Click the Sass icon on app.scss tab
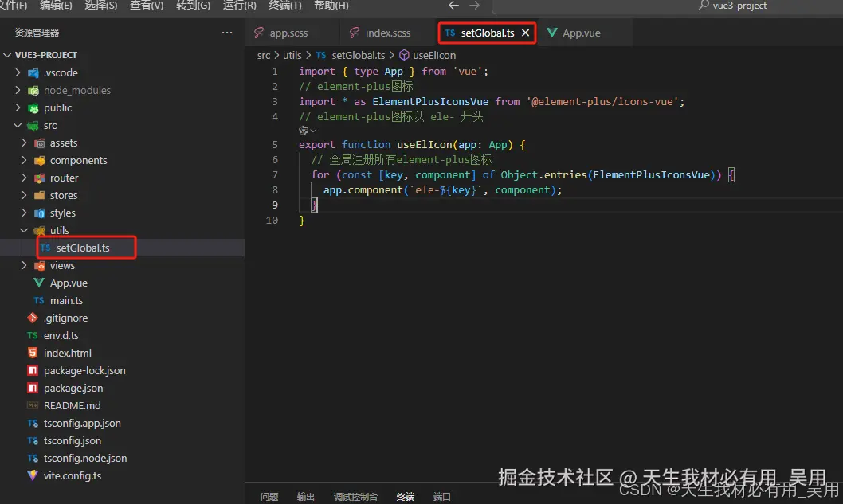 click(259, 33)
